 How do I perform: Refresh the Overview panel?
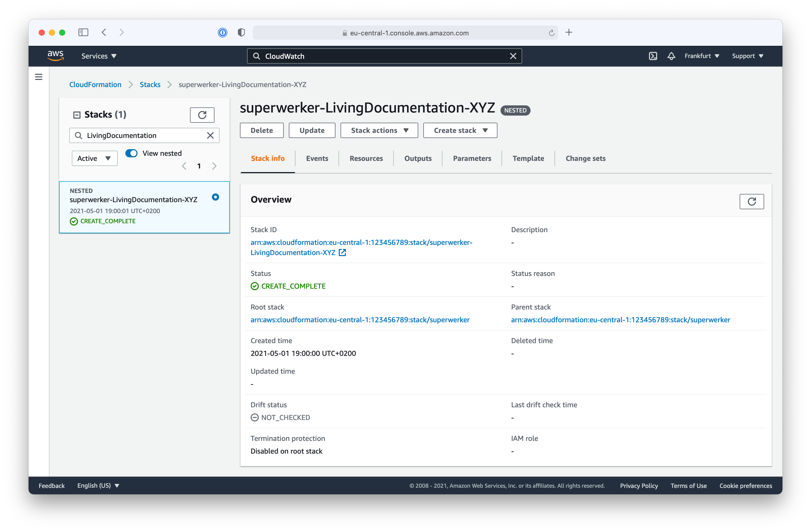tap(751, 201)
